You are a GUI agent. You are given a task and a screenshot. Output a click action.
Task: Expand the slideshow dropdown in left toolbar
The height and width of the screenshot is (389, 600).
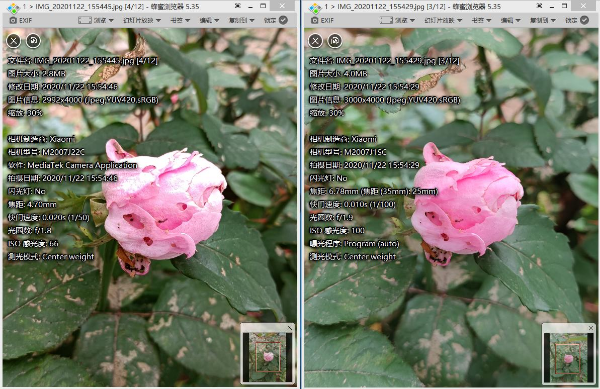142,20
